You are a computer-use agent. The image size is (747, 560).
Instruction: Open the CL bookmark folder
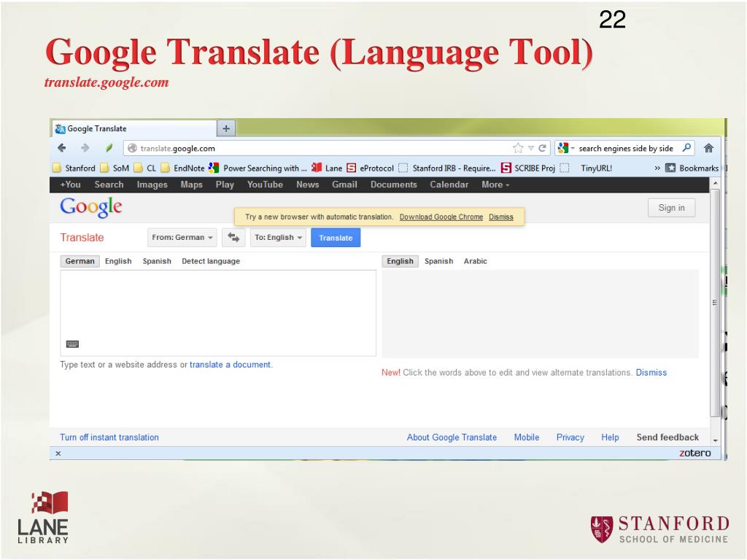point(145,168)
